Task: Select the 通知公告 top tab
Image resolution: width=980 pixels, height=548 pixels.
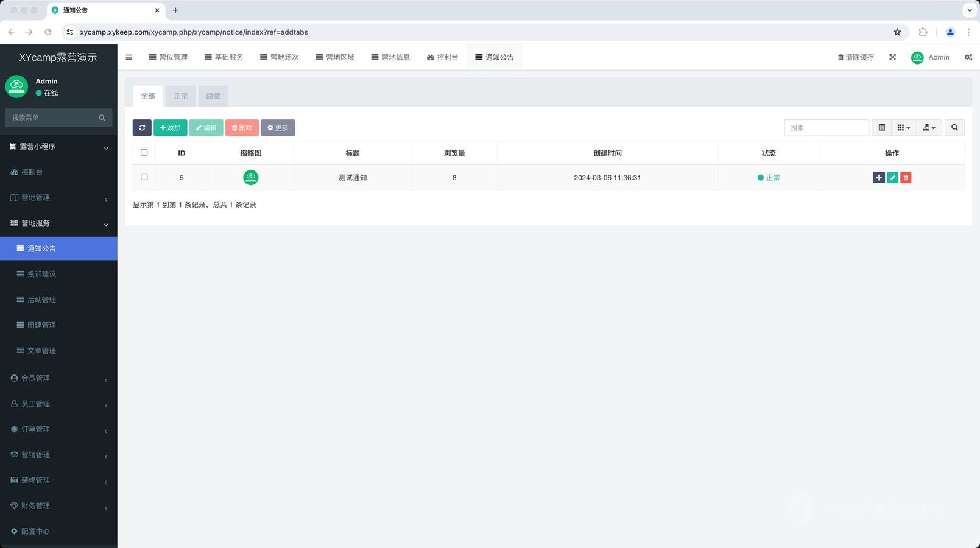Action: (x=495, y=57)
